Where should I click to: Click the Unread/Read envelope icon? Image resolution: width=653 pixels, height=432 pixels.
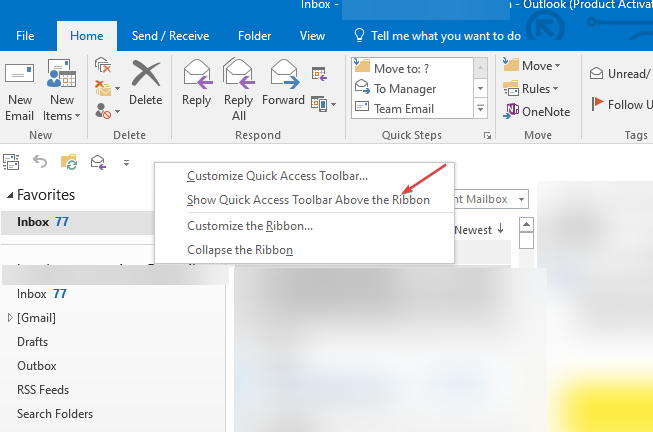pos(596,73)
